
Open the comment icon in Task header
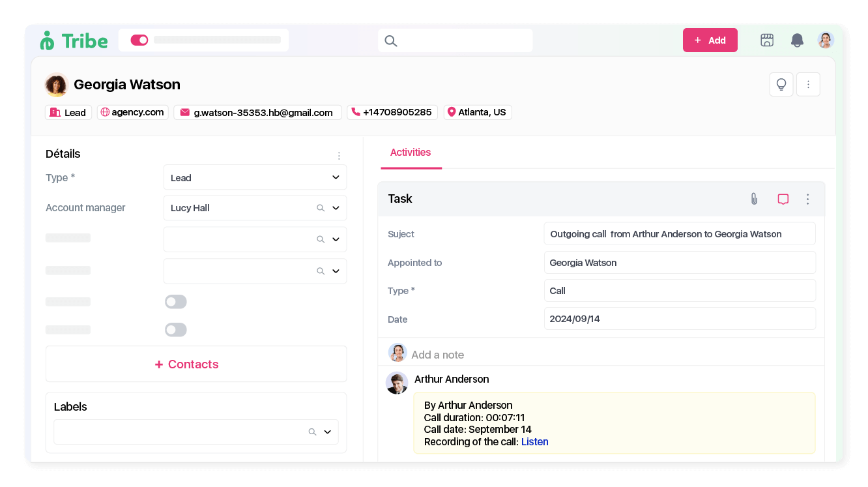(783, 199)
